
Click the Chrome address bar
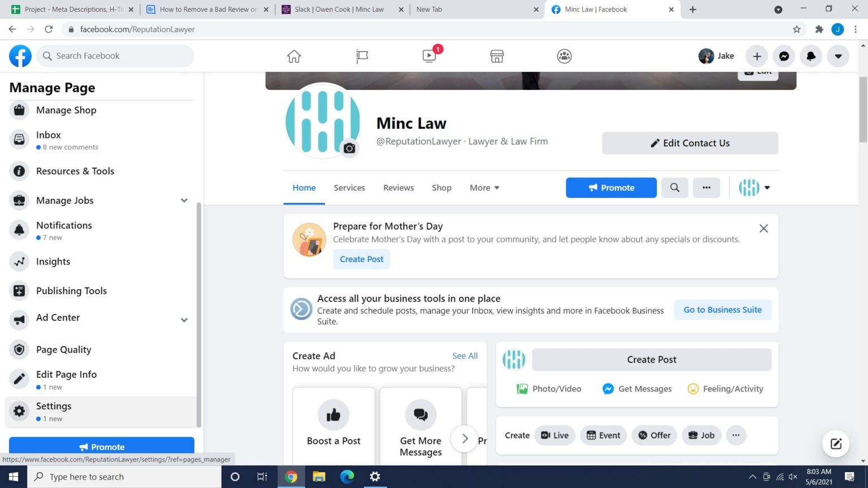tap(424, 29)
